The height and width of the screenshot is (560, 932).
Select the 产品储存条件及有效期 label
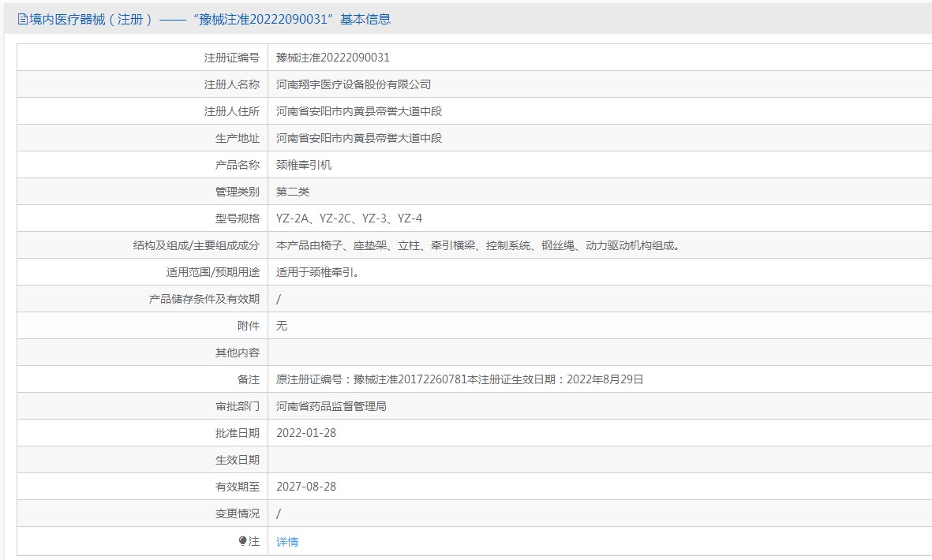tap(204, 299)
